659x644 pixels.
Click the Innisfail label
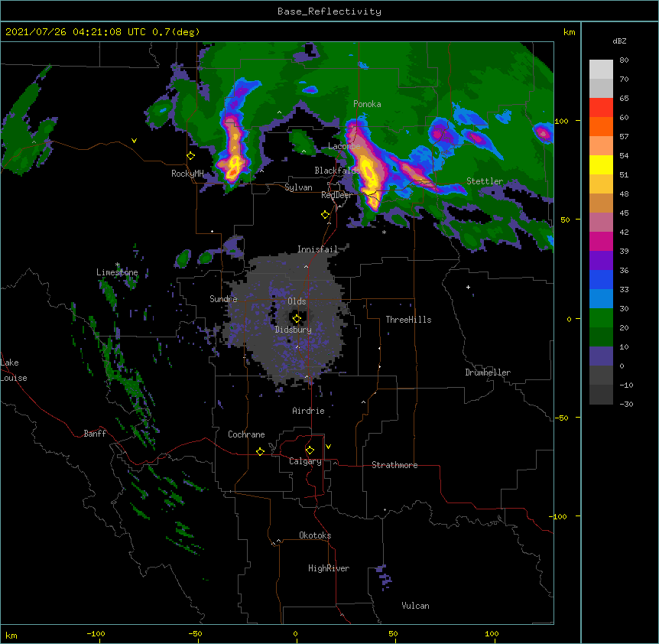317,249
